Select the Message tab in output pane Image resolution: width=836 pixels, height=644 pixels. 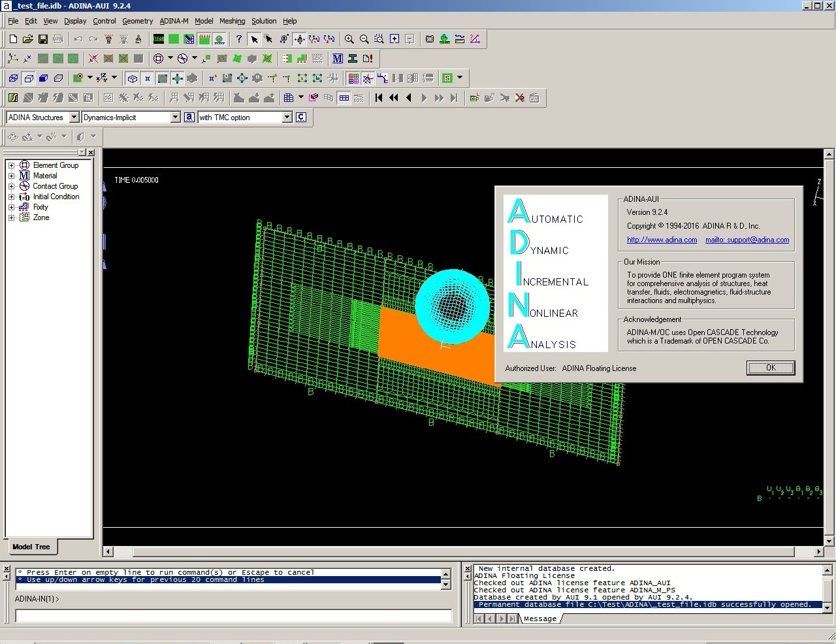point(540,619)
